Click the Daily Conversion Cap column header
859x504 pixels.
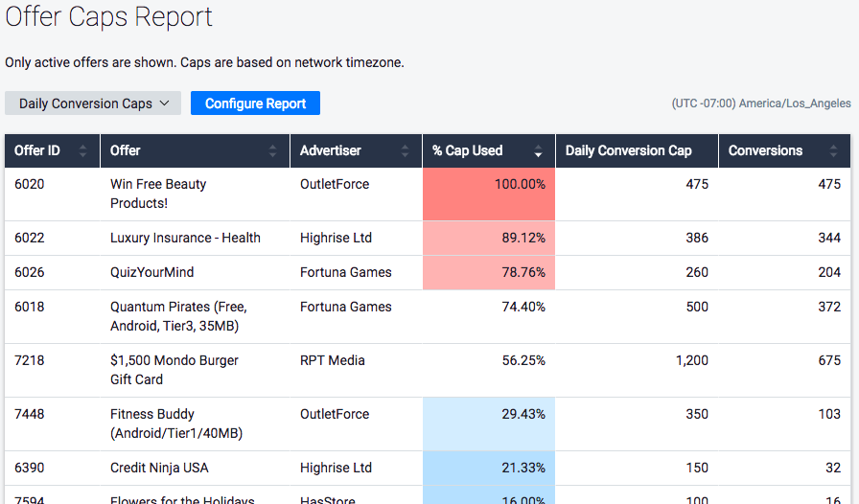628,150
